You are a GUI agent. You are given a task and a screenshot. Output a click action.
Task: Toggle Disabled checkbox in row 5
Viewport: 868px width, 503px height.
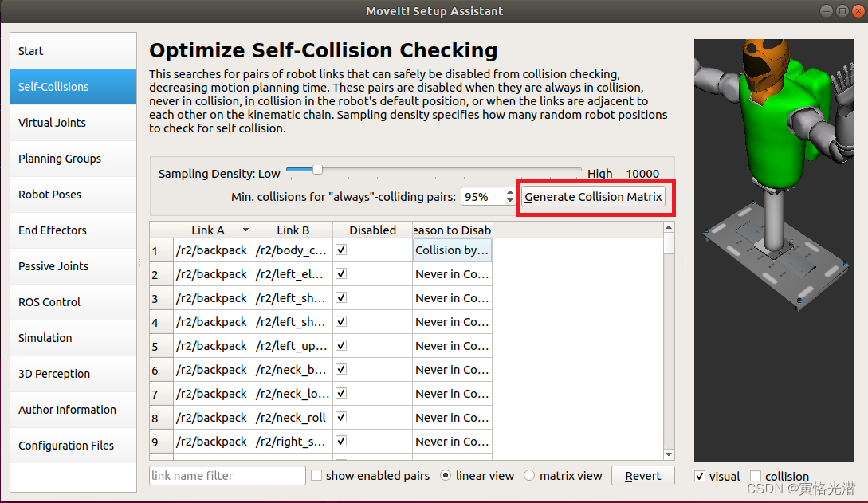(341, 346)
